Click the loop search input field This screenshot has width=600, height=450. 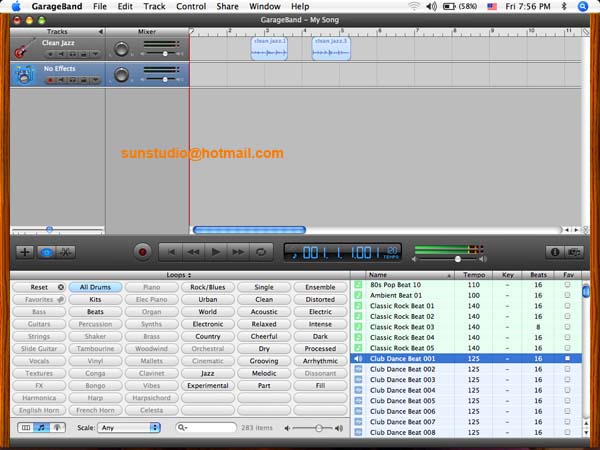(207, 427)
